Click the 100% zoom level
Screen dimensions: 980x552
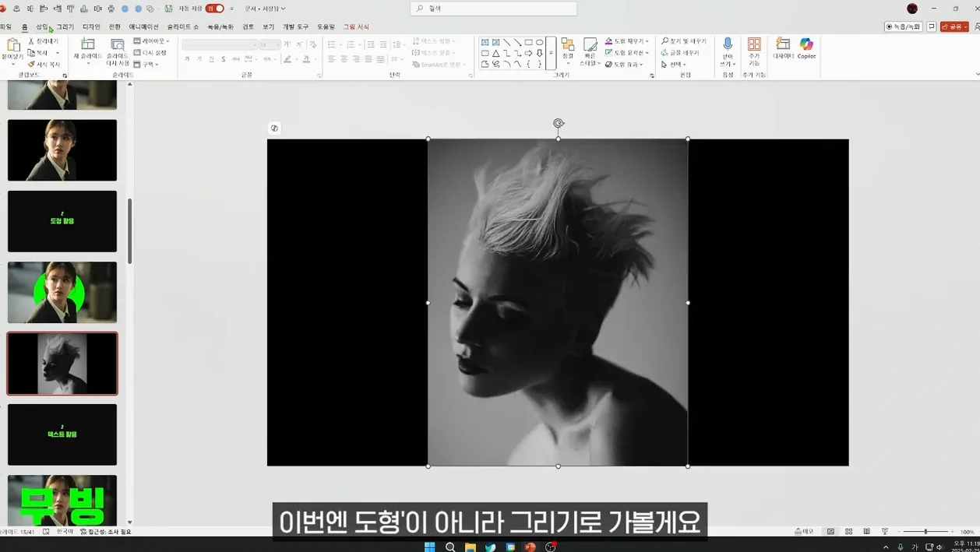(x=968, y=532)
